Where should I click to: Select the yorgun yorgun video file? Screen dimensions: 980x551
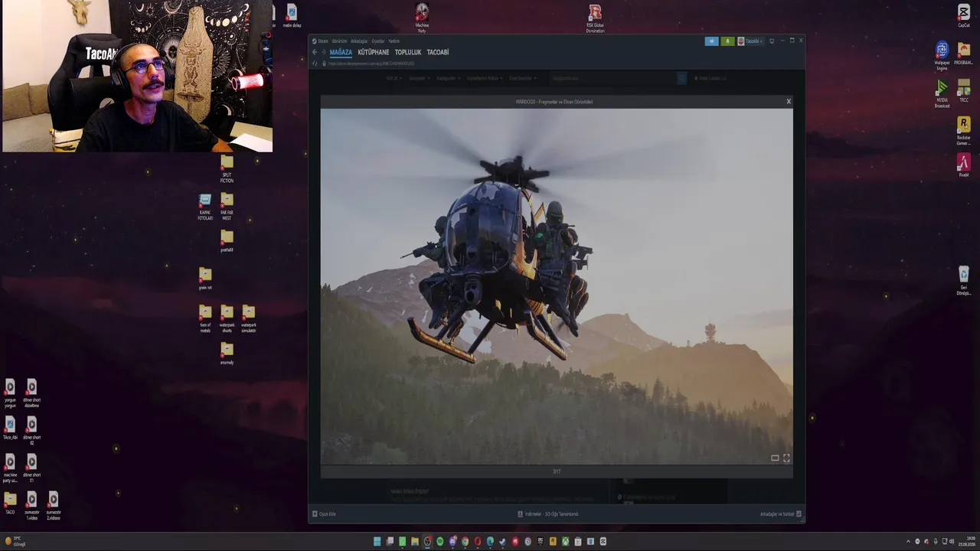[10, 394]
